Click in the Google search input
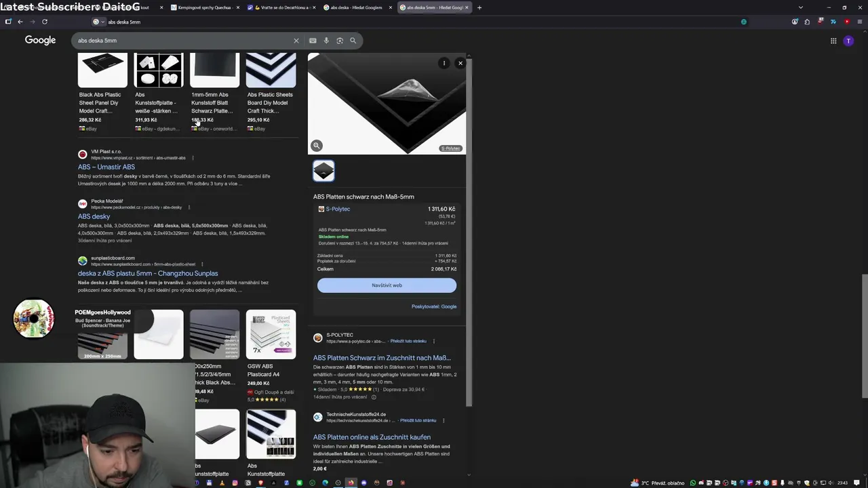The image size is (868, 488). (183, 41)
